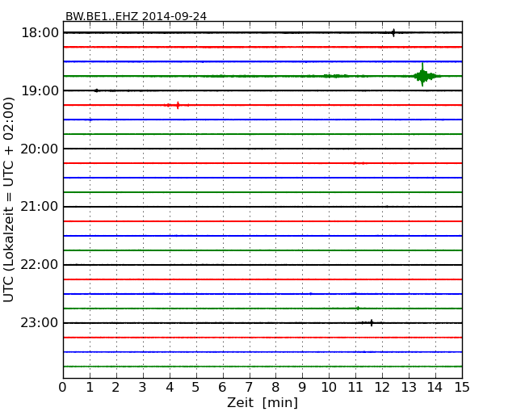Image resolution: width=525 pixels, height=420 pixels.
Task: Click the black spike on the 18:00 trace
Action: point(393,32)
